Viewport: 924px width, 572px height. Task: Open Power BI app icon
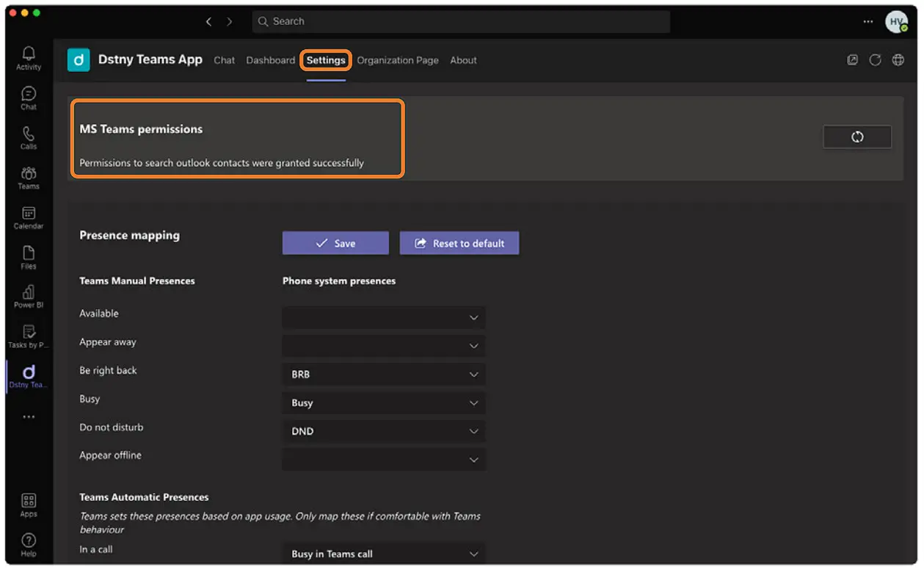(29, 296)
